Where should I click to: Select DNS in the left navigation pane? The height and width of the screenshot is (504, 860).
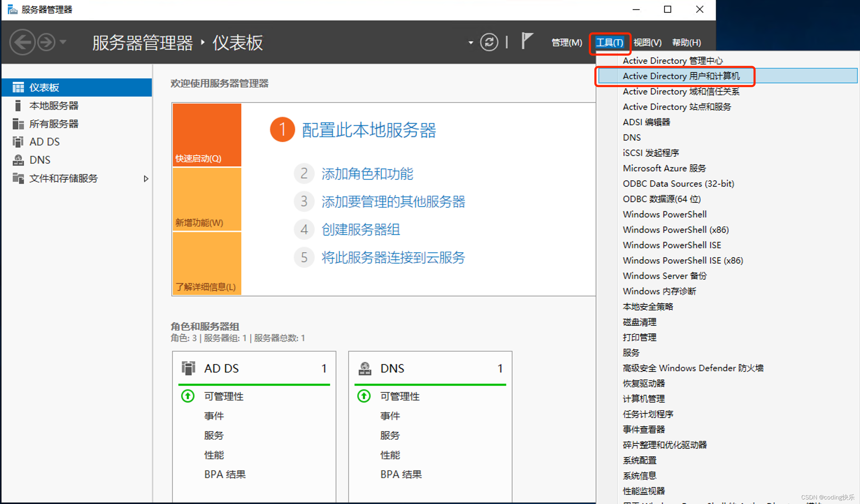click(40, 159)
